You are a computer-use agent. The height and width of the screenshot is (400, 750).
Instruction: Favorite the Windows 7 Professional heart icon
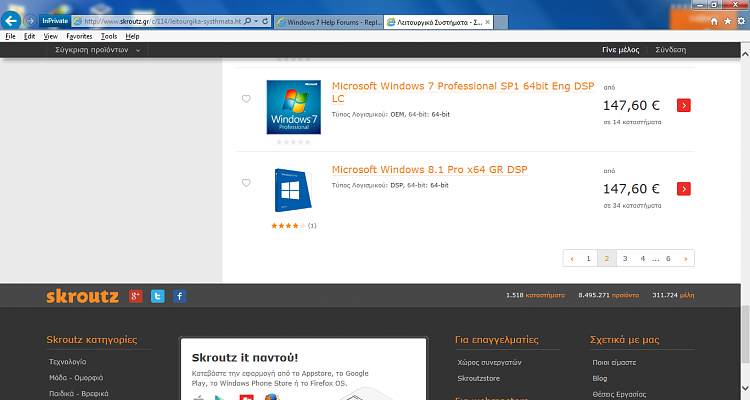pyautogui.click(x=246, y=99)
